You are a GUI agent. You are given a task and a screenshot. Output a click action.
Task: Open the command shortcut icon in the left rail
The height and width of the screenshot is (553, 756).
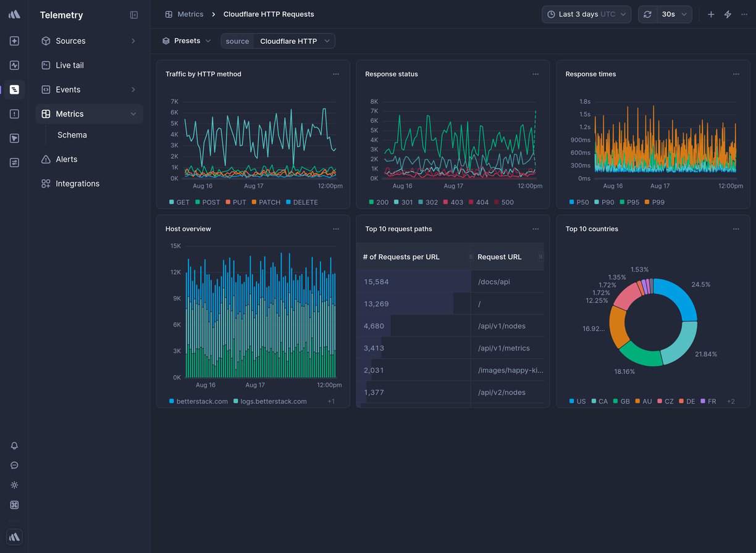click(x=14, y=505)
